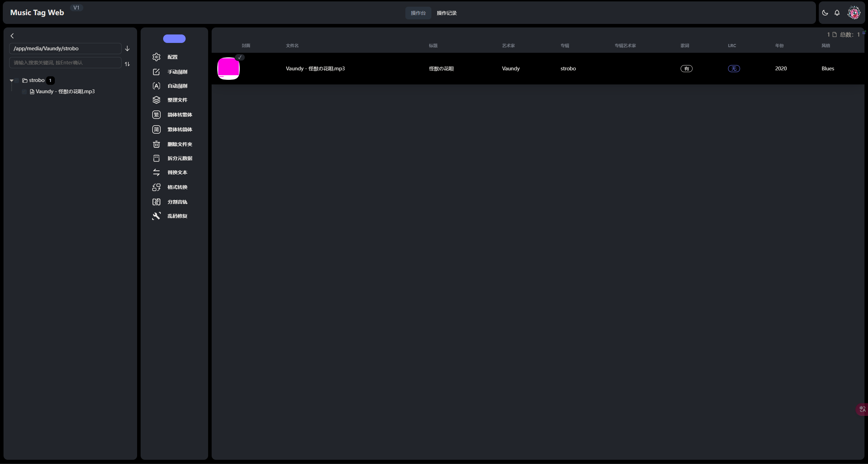Open the 整理文件 organize files tool
868x464 pixels.
pyautogui.click(x=156, y=100)
